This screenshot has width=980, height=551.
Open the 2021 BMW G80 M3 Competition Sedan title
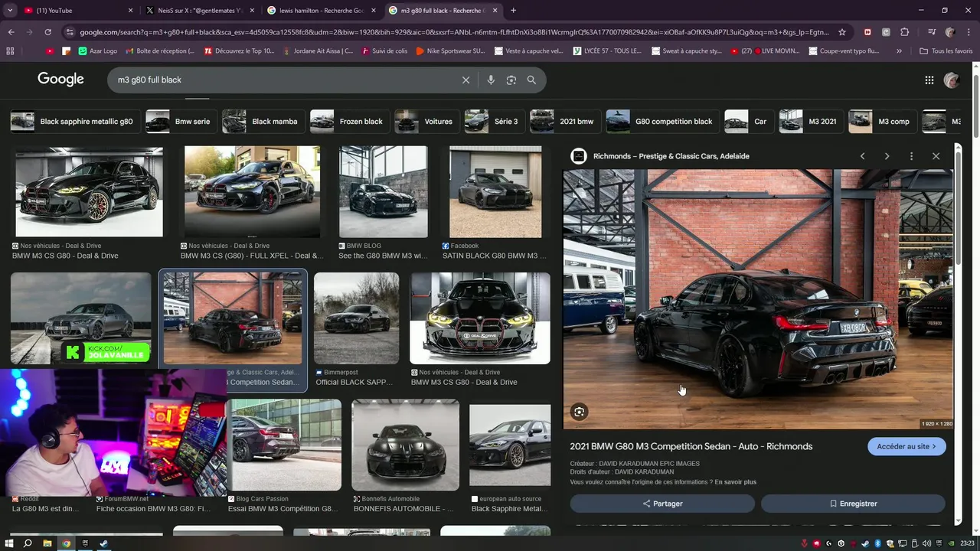(x=691, y=446)
